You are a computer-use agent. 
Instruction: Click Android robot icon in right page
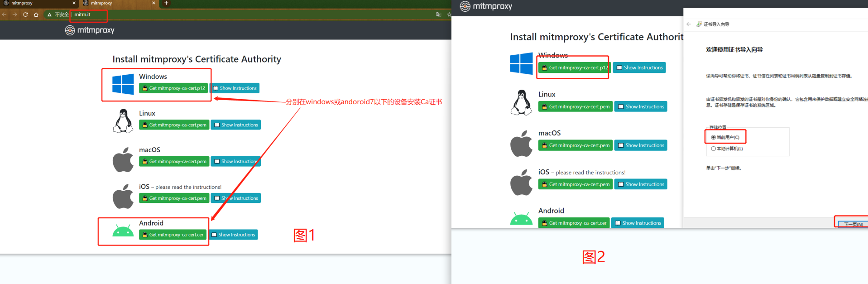[522, 219]
